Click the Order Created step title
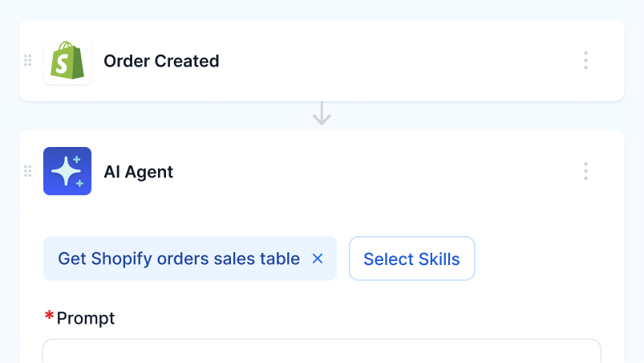Screen dimensions: 644x363 tap(161, 61)
